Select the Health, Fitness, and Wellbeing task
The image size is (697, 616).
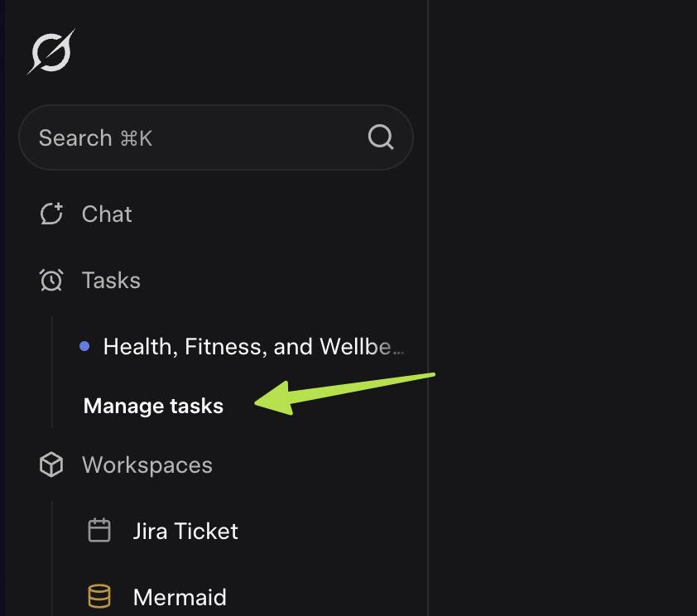[x=253, y=346]
